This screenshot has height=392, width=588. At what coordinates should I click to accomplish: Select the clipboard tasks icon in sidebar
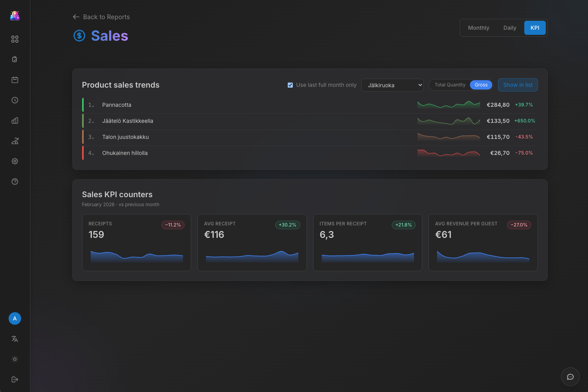click(15, 59)
